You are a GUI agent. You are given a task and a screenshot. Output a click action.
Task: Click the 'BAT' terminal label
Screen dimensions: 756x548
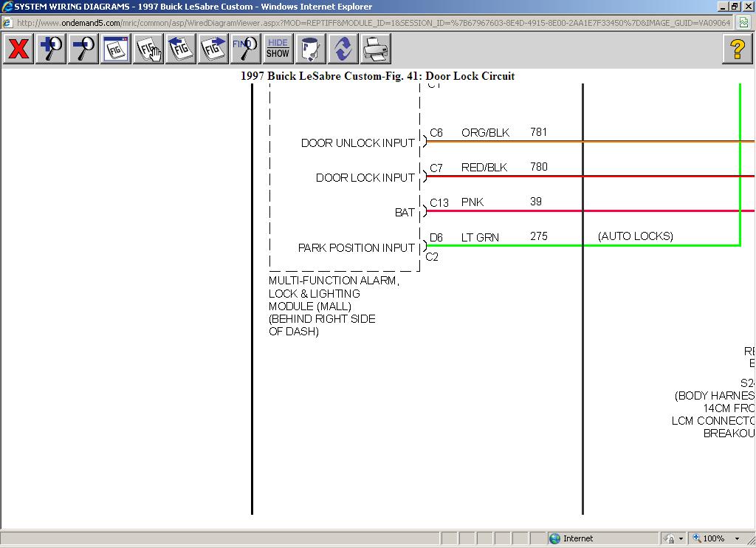405,212
